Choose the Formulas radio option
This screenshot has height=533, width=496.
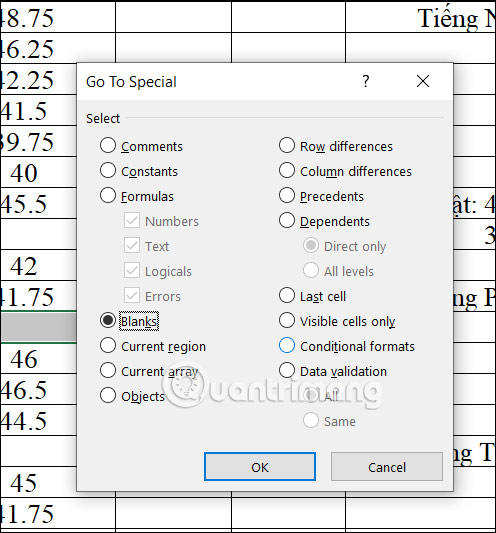[108, 196]
